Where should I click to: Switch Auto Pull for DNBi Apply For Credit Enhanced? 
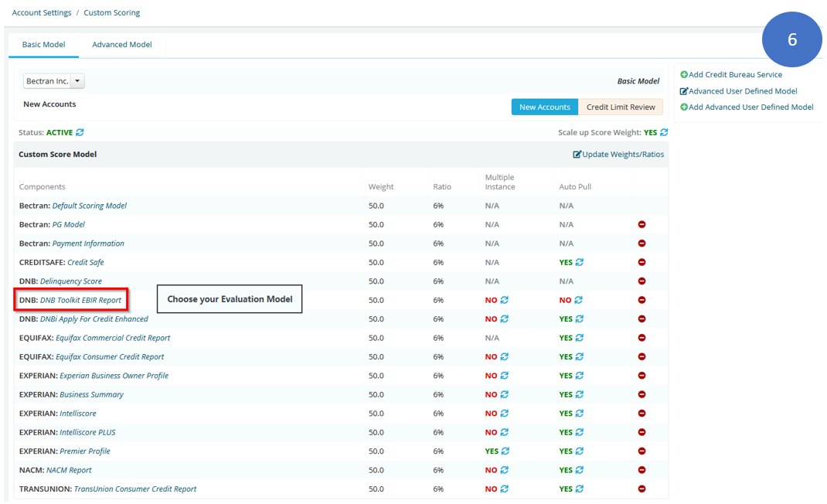pyautogui.click(x=579, y=318)
